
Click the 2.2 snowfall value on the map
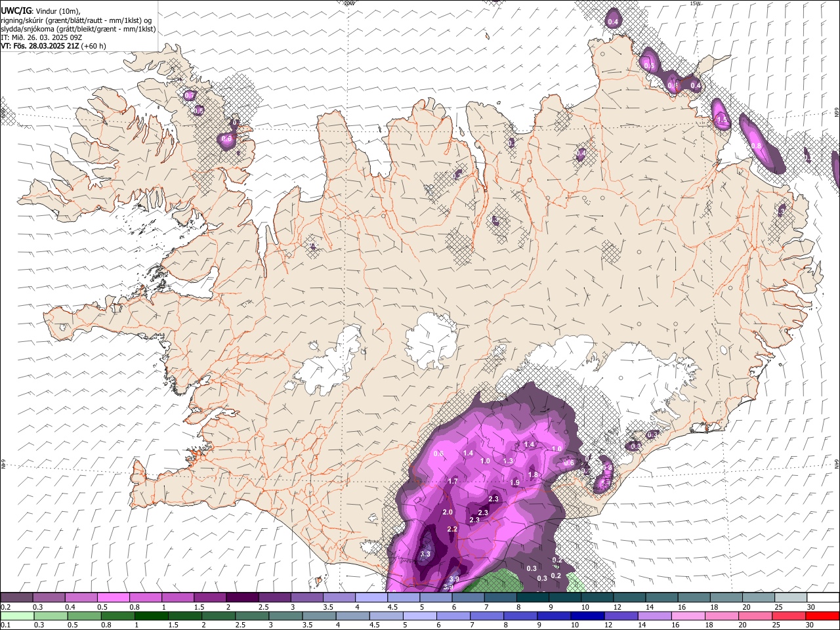click(452, 529)
